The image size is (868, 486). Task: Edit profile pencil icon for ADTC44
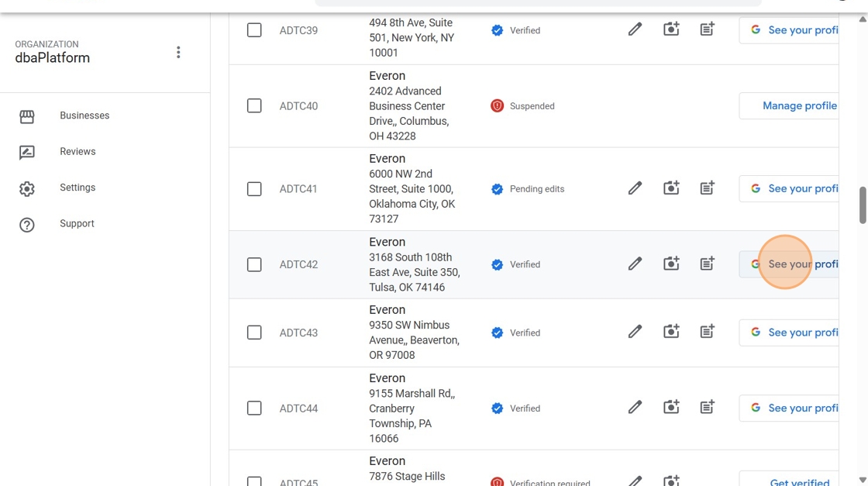point(635,408)
